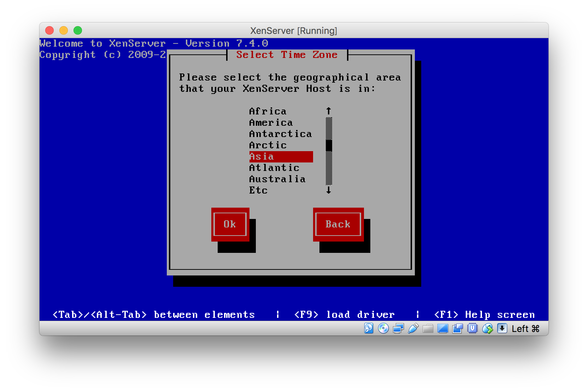The height and width of the screenshot is (392, 588).
Task: Click the mouse integration indicator
Action: click(487, 328)
